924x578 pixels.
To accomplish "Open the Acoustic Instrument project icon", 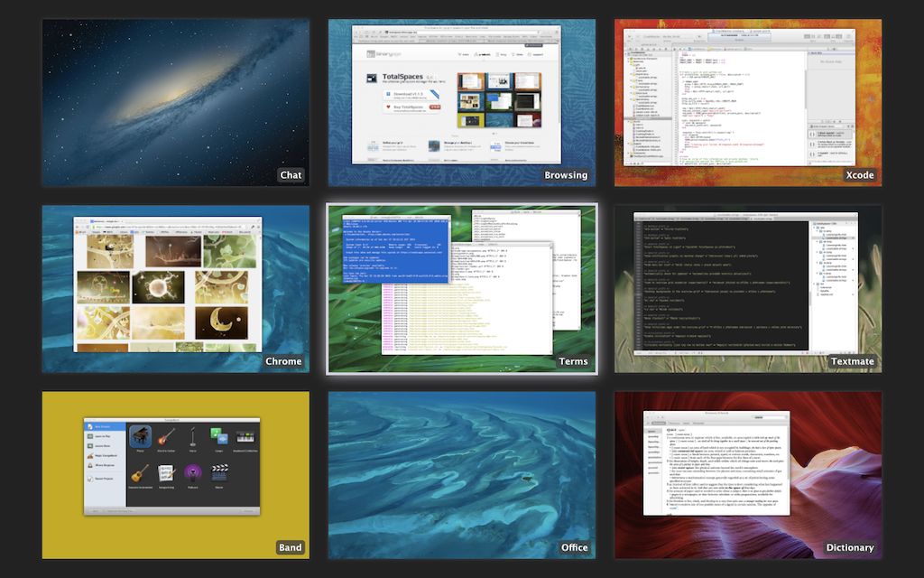I will point(140,473).
